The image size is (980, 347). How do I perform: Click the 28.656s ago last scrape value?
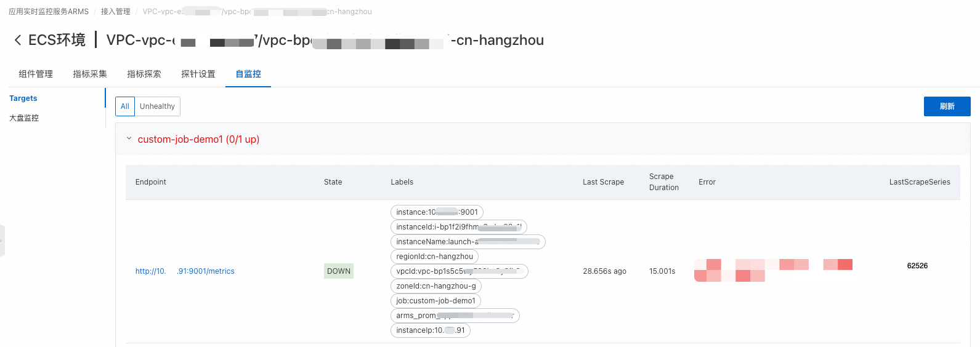point(604,271)
